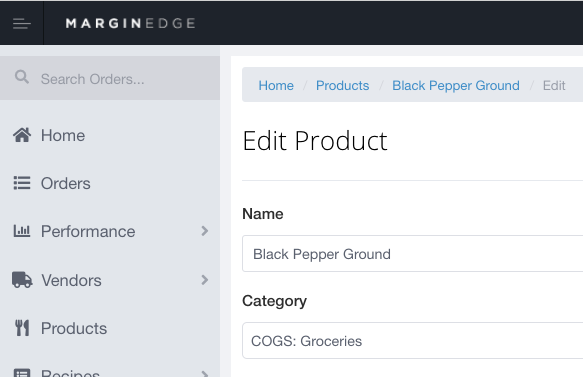Click the Orders list icon

pos(22,183)
